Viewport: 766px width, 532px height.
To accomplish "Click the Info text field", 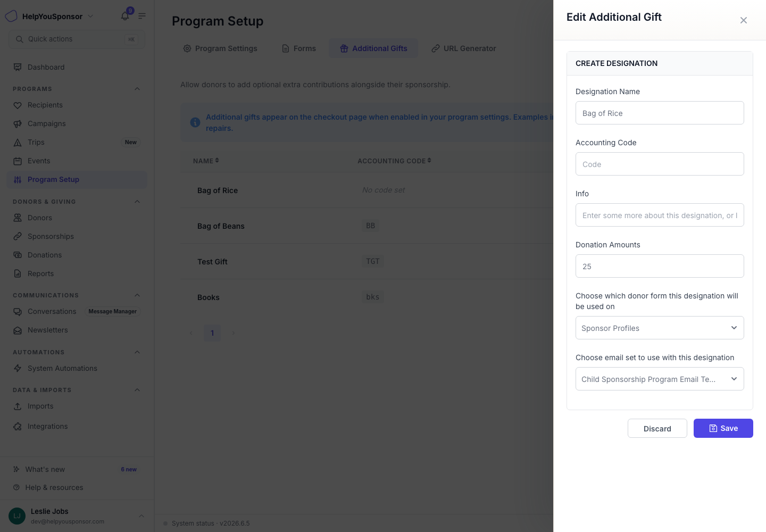I will click(660, 215).
